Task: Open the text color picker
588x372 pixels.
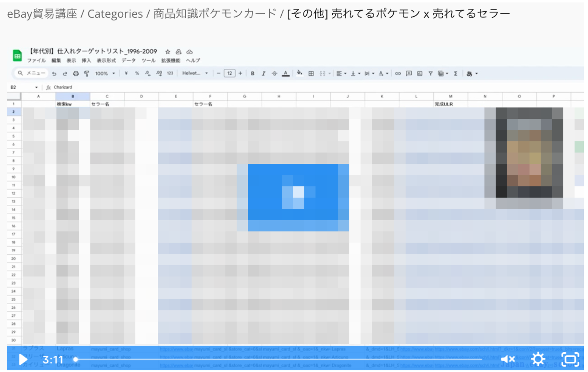Action: (286, 74)
